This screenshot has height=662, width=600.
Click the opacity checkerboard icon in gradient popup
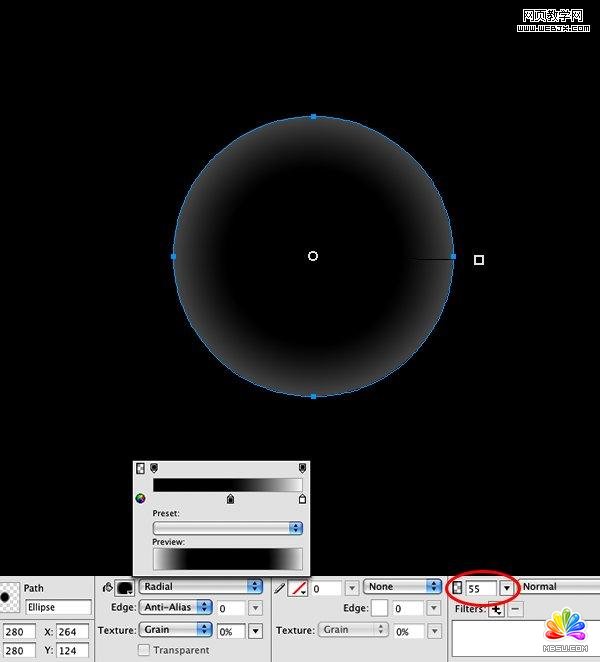(x=140, y=468)
